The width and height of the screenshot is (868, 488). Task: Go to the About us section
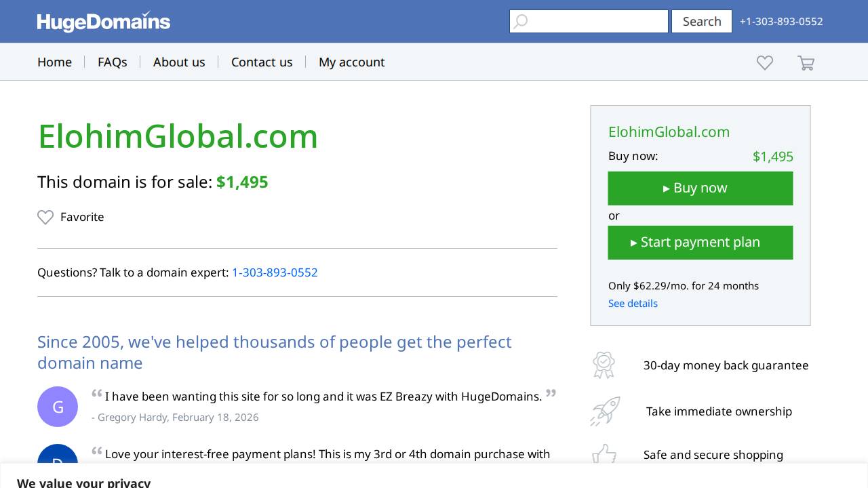[179, 62]
